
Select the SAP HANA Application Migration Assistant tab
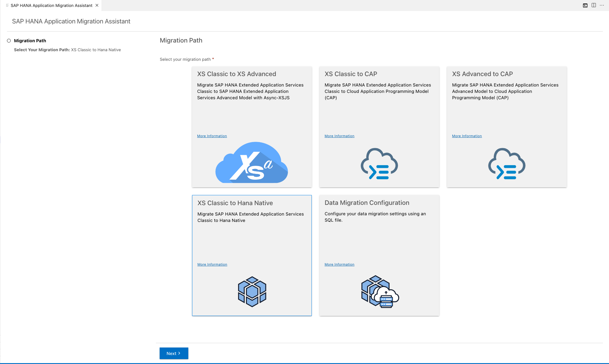pyautogui.click(x=52, y=5)
